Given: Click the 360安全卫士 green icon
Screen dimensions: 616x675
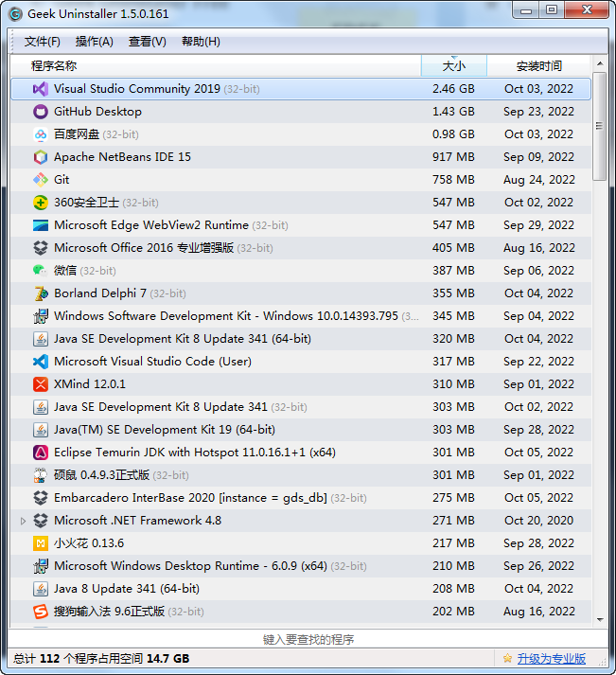Looking at the screenshot, I should tap(41, 203).
